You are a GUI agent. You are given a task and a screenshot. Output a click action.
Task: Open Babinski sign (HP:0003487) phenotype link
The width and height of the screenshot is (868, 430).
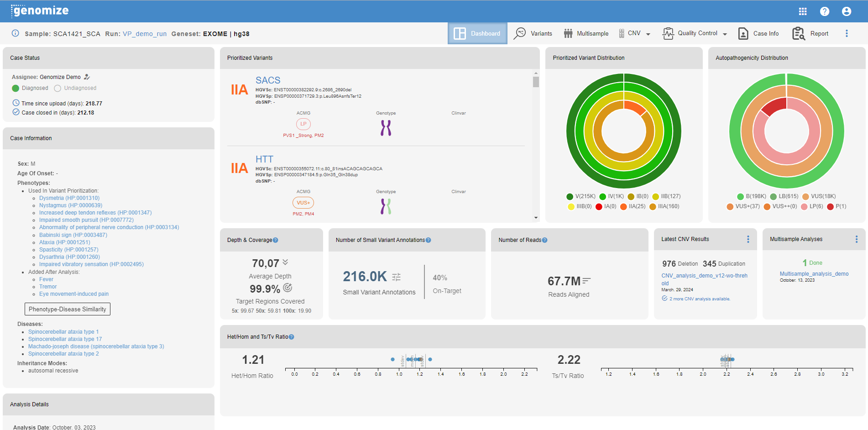(73, 235)
